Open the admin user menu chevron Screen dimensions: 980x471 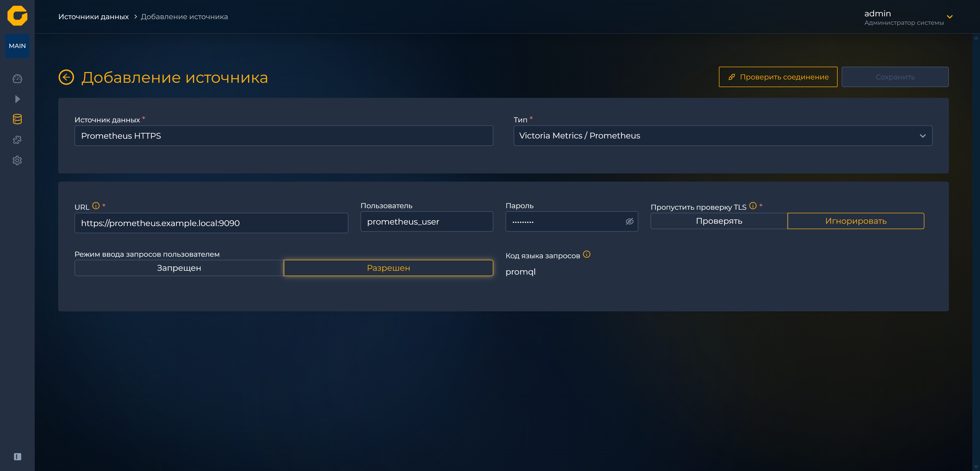tap(950, 17)
